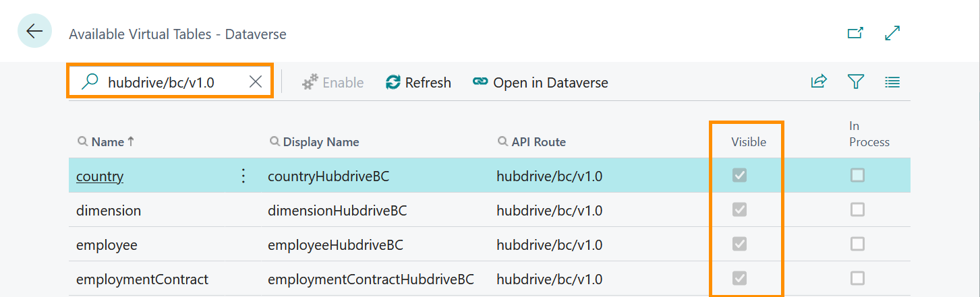
Task: Open the country table link
Action: tap(100, 176)
